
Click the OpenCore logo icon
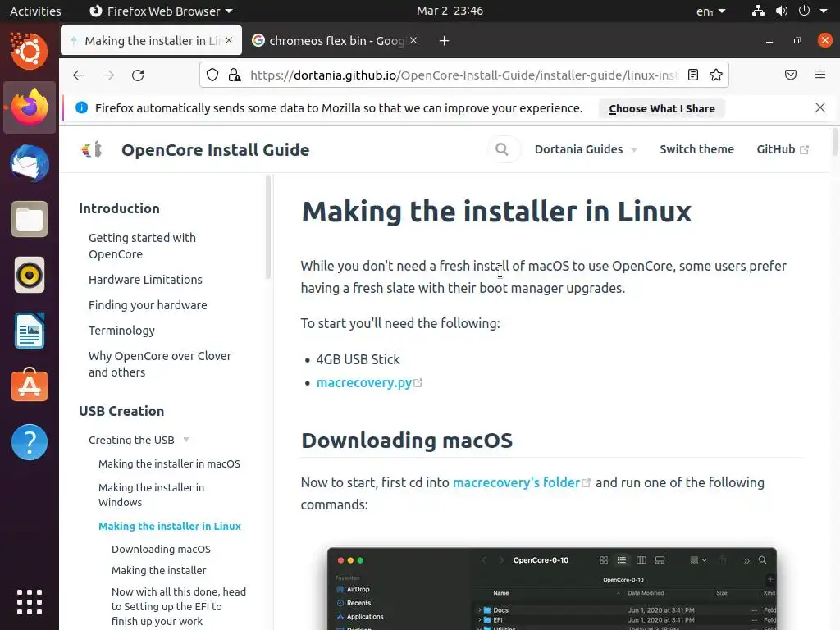(92, 149)
